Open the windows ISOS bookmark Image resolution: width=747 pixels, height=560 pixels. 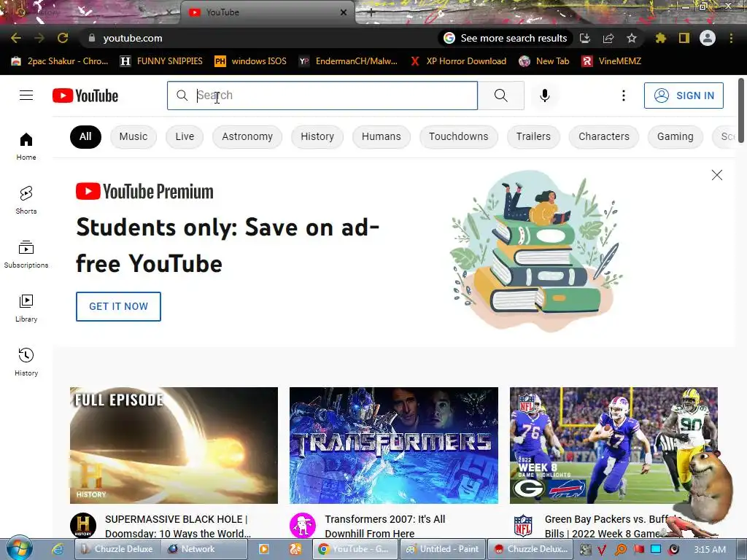(x=251, y=61)
